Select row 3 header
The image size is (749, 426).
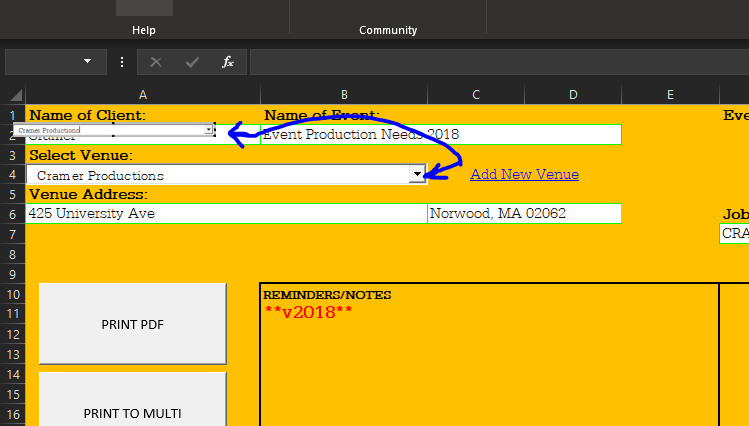(12, 156)
